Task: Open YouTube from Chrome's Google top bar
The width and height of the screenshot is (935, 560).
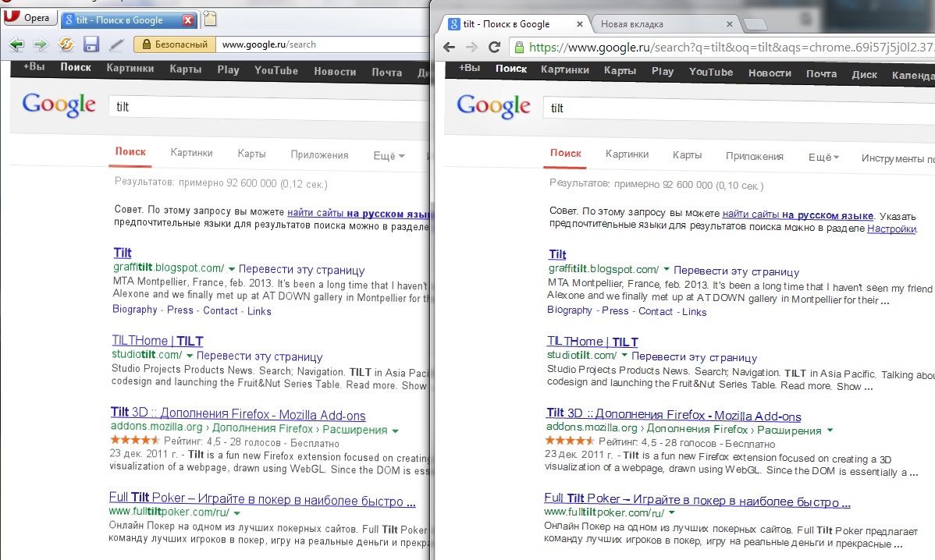Action: [710, 72]
